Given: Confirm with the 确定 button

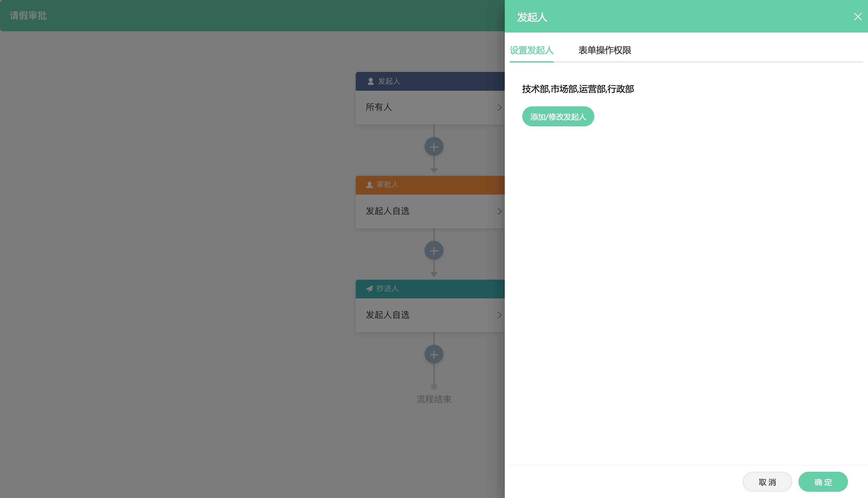Looking at the screenshot, I should coord(823,482).
